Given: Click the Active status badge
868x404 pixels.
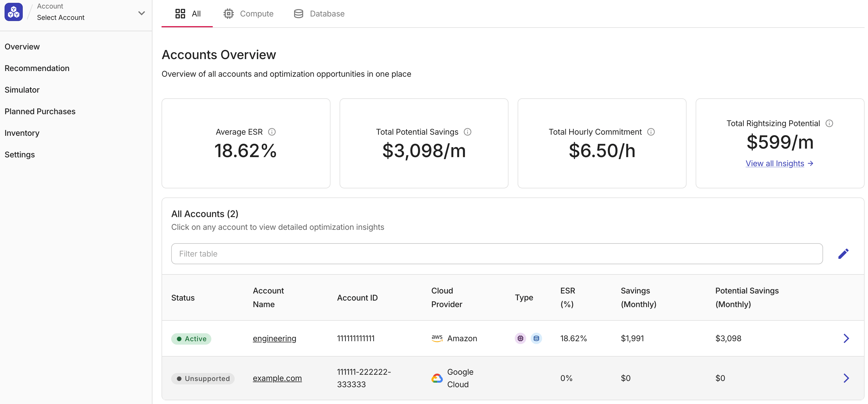Looking at the screenshot, I should [x=191, y=339].
